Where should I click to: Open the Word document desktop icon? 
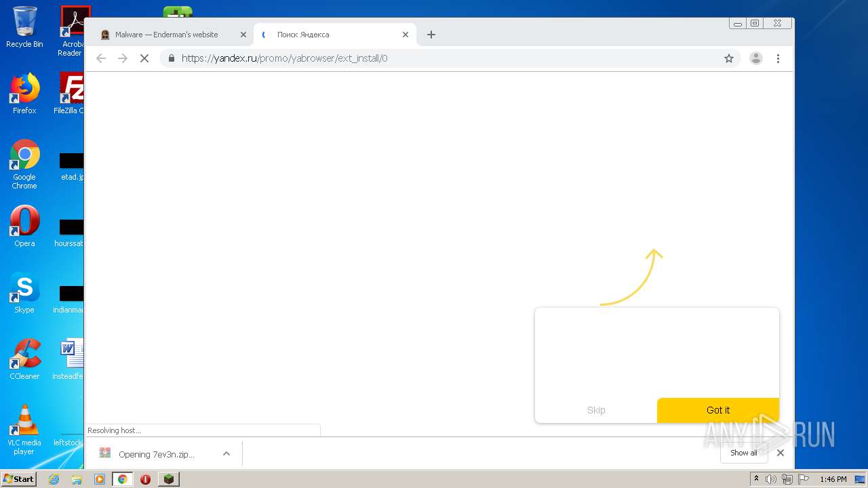click(x=70, y=359)
